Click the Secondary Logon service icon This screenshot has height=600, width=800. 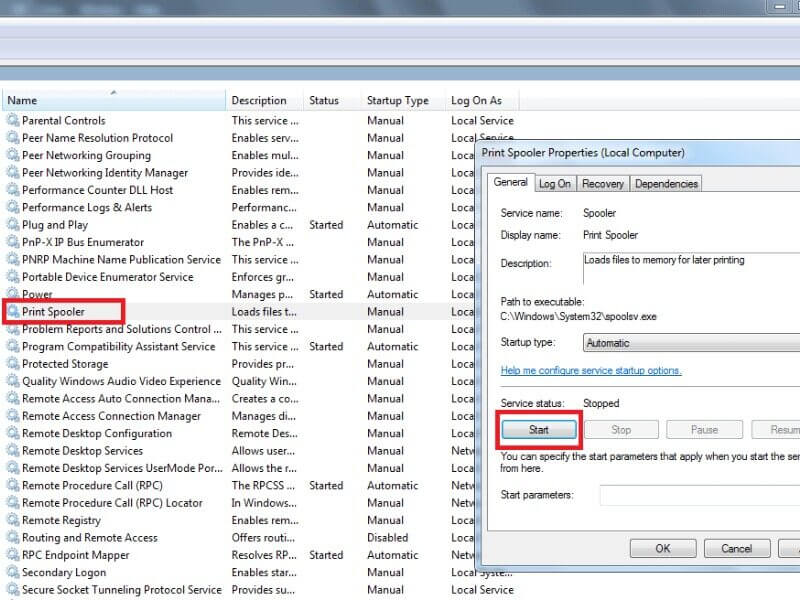coord(13,572)
